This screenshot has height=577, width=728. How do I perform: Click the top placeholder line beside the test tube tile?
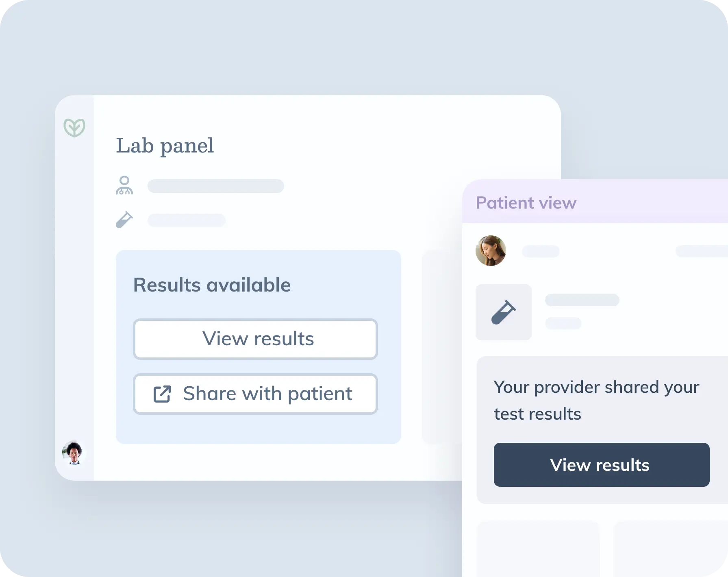pos(582,300)
